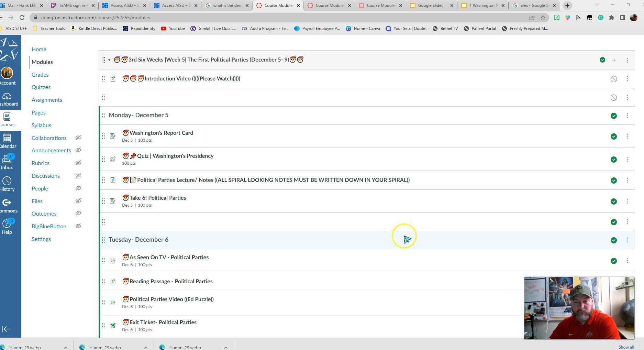Reload the page with the refresh icon

tap(22, 18)
